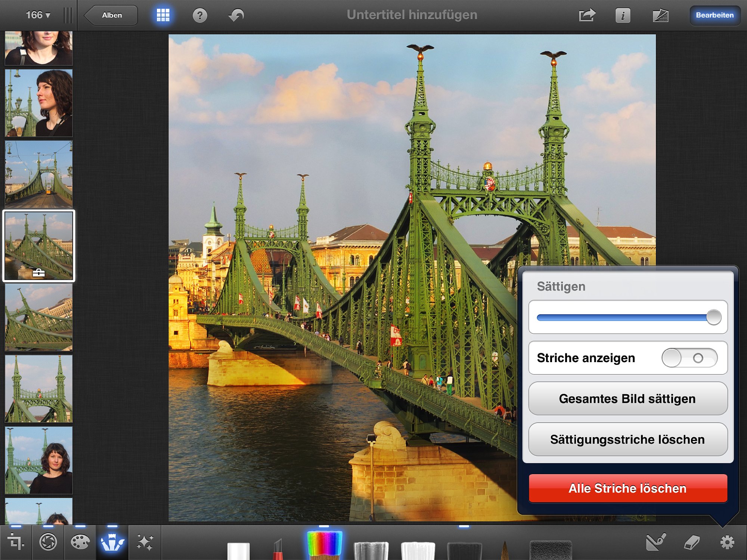
Task: Open the Exposure aperture tool
Action: click(x=48, y=542)
